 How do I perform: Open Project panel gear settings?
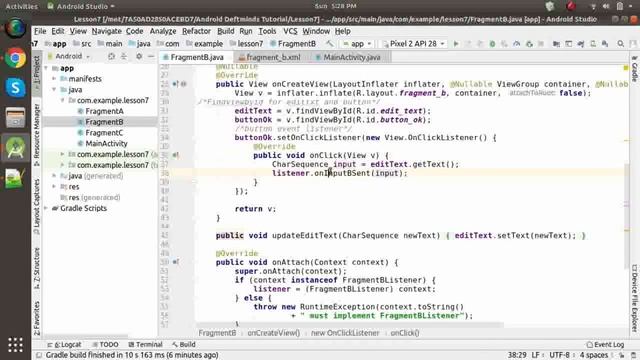pos(139,56)
